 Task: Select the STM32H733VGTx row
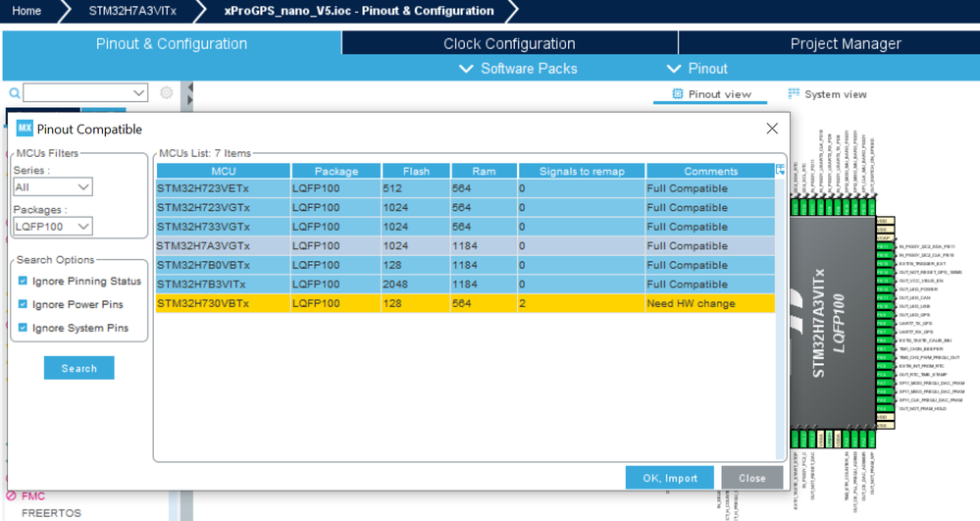(x=465, y=227)
